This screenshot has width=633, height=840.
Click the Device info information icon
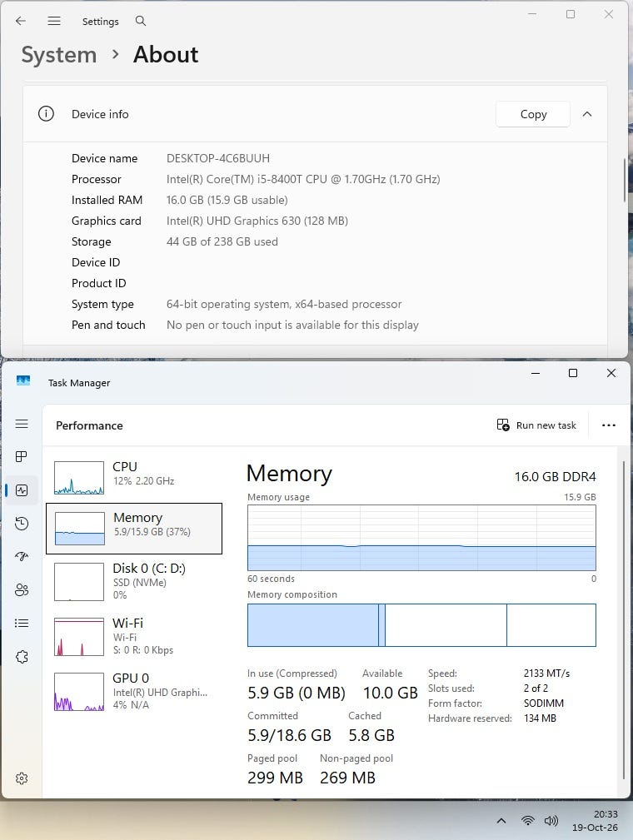click(46, 114)
